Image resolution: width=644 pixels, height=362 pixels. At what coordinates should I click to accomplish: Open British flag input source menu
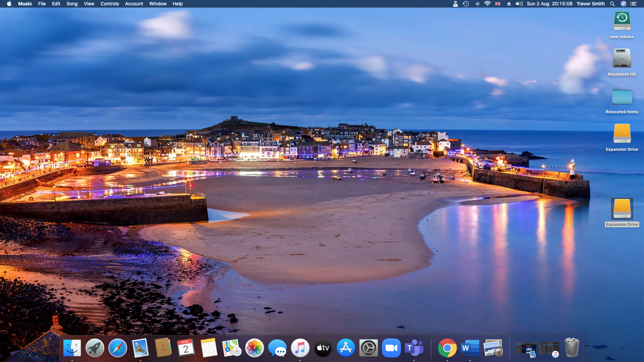(x=498, y=4)
